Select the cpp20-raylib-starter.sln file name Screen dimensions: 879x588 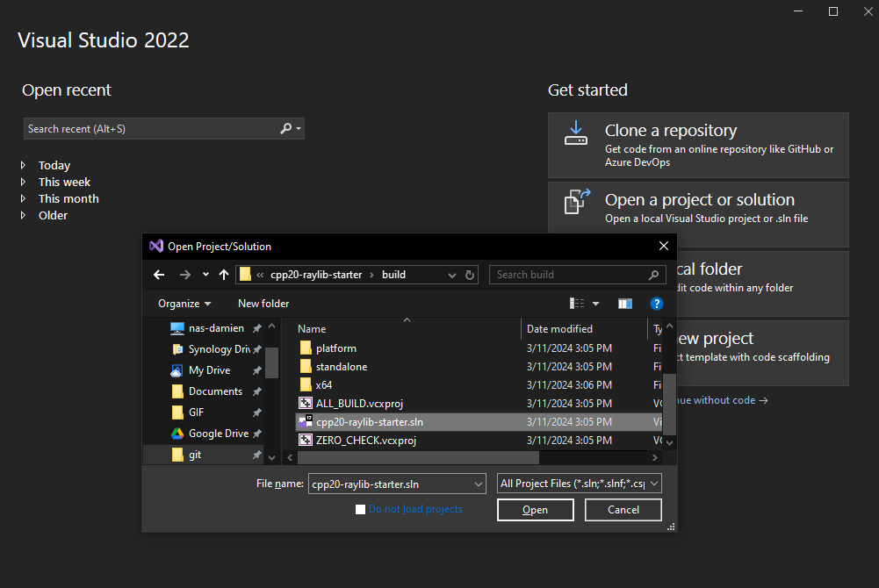pos(370,421)
